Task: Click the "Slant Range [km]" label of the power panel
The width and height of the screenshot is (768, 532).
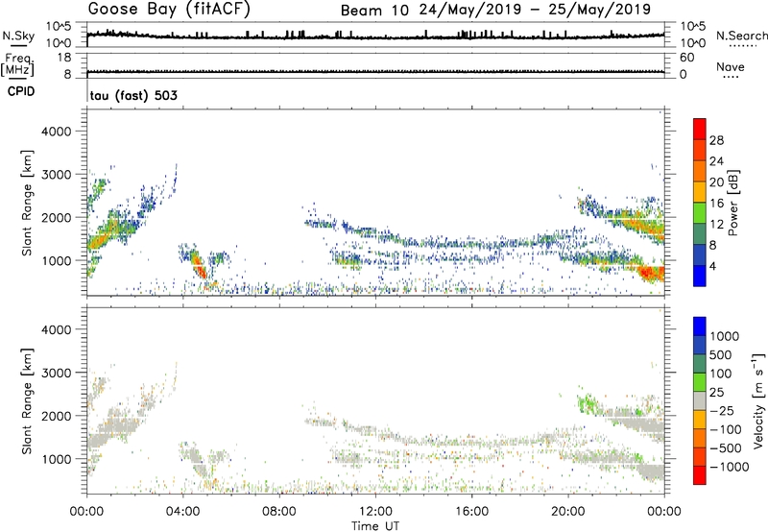Action: point(27,203)
